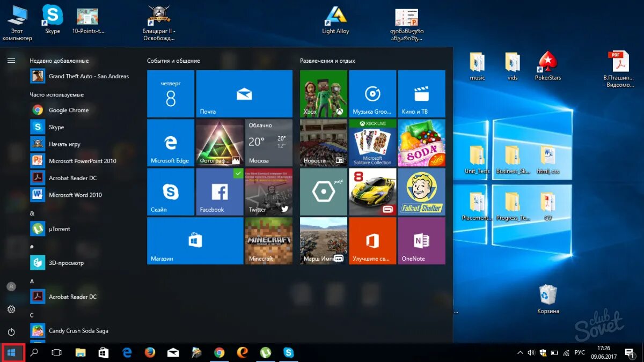Launch the Minecraft tile
644x362 pixels.
pyautogui.click(x=269, y=241)
